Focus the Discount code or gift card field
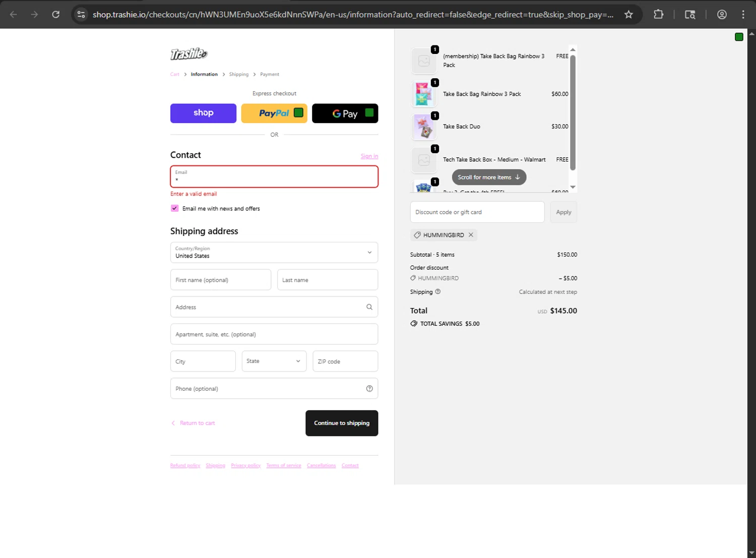 point(477,212)
